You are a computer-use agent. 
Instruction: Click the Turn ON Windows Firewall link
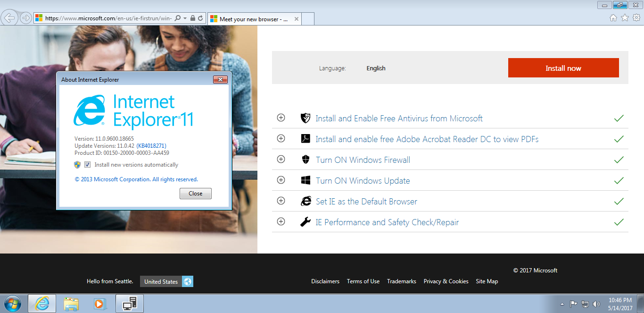363,160
